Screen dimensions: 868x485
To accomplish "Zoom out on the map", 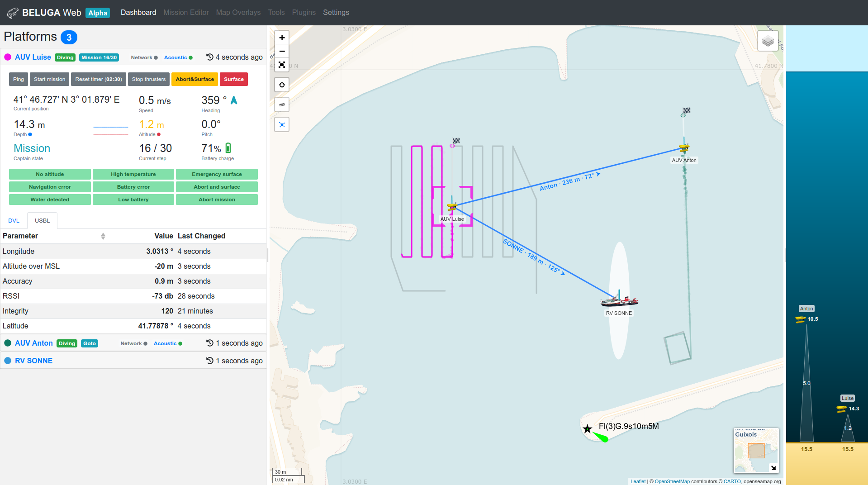I will [282, 51].
